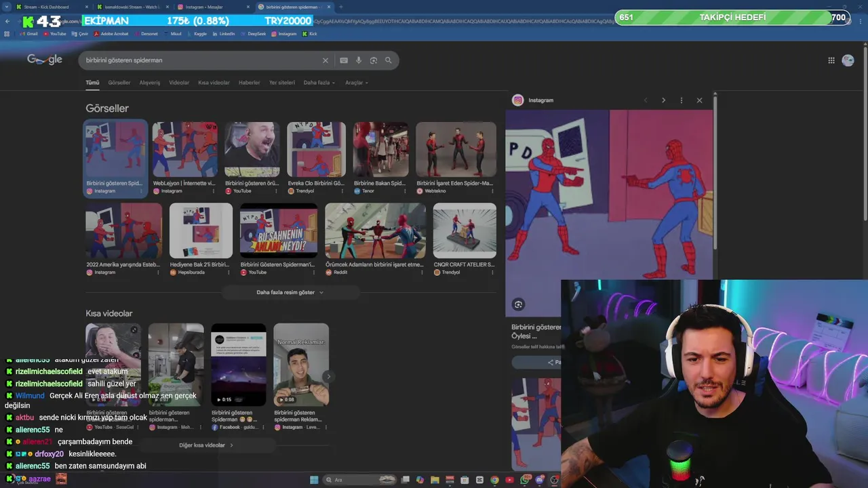Click the page's main vertical scrollbar
868x488 pixels.
[865, 136]
